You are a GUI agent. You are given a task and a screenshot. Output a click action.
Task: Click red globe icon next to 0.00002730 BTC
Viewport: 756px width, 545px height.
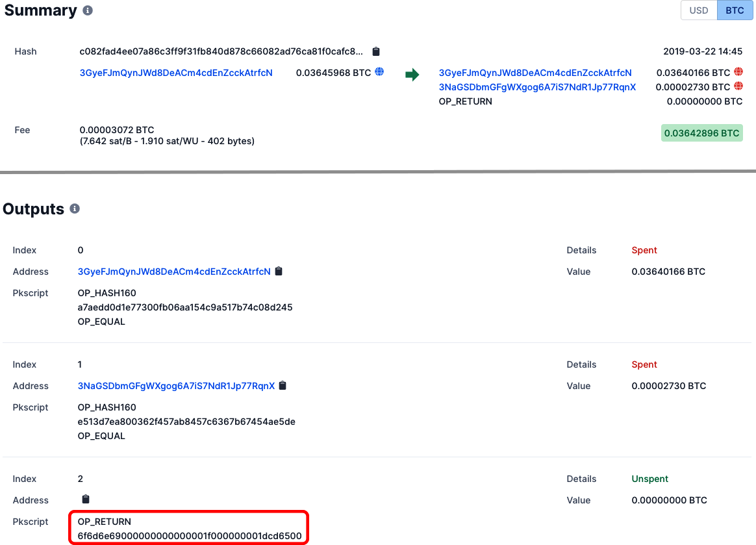point(738,86)
